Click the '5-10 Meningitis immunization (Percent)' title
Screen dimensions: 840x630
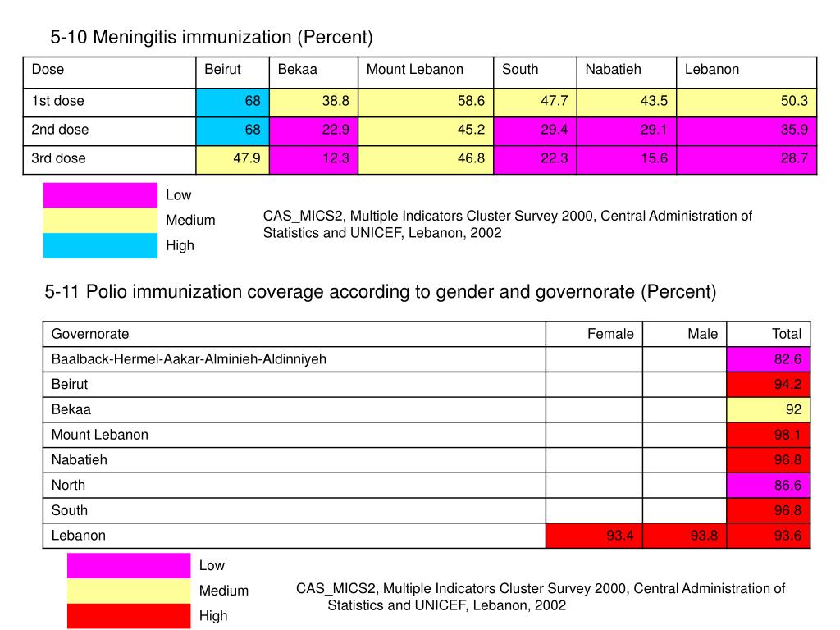tap(212, 37)
